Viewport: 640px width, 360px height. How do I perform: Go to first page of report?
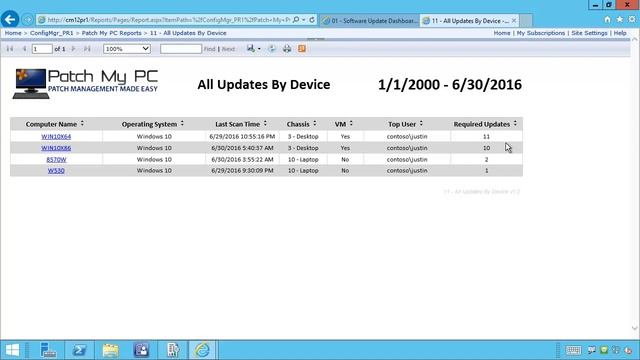[x=10, y=49]
